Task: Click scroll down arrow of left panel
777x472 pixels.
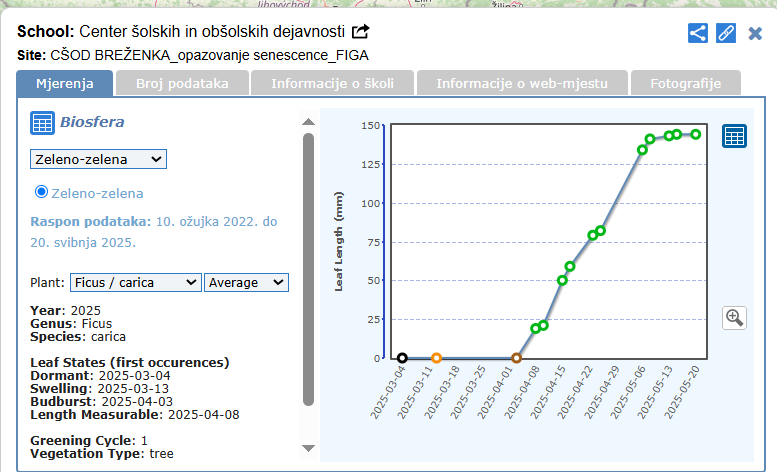Action: tap(308, 447)
